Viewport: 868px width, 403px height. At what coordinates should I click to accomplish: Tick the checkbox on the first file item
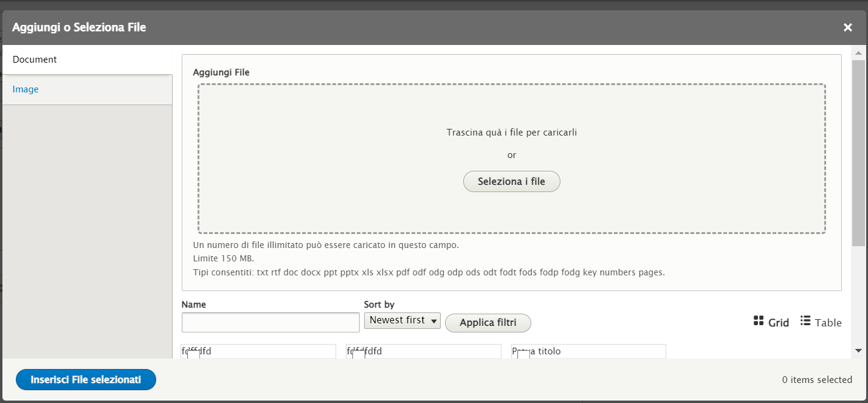point(193,354)
